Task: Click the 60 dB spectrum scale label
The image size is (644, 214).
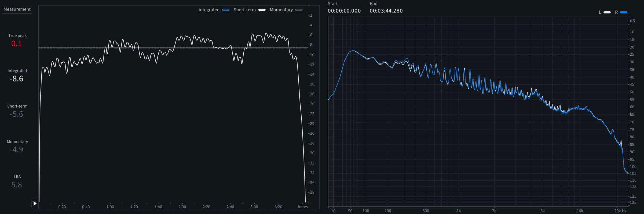Action: (x=632, y=107)
